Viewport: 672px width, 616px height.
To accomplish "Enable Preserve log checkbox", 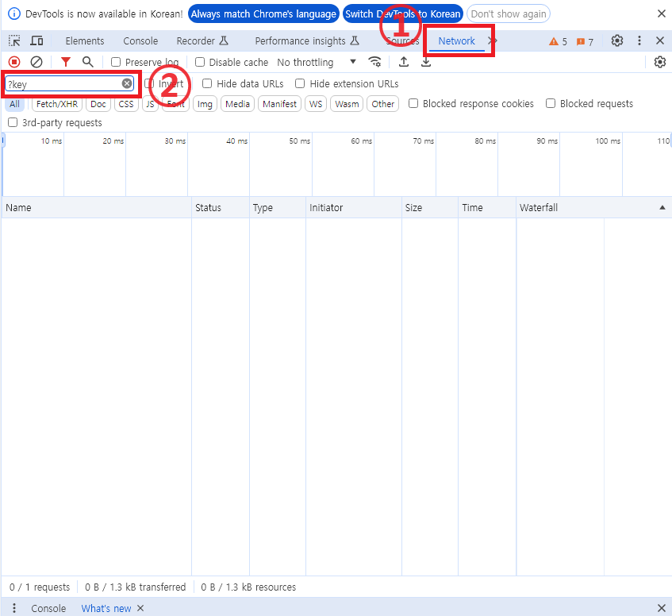I will tap(116, 62).
